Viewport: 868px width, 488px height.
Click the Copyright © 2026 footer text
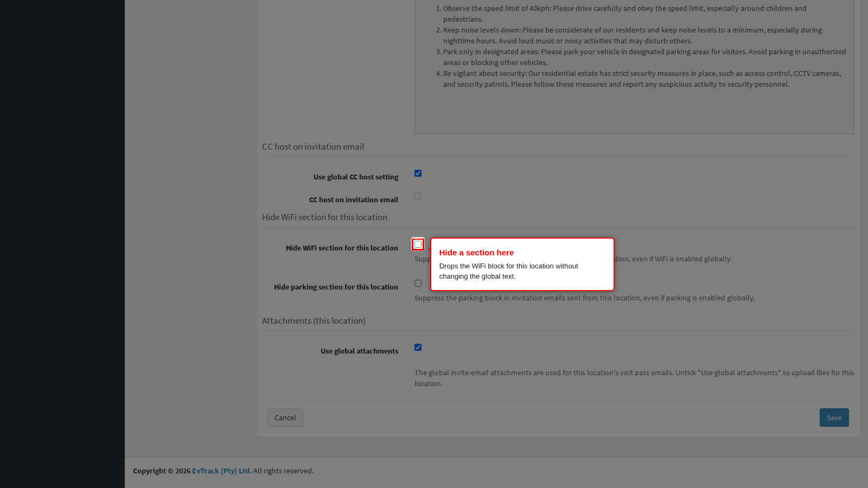[162, 471]
